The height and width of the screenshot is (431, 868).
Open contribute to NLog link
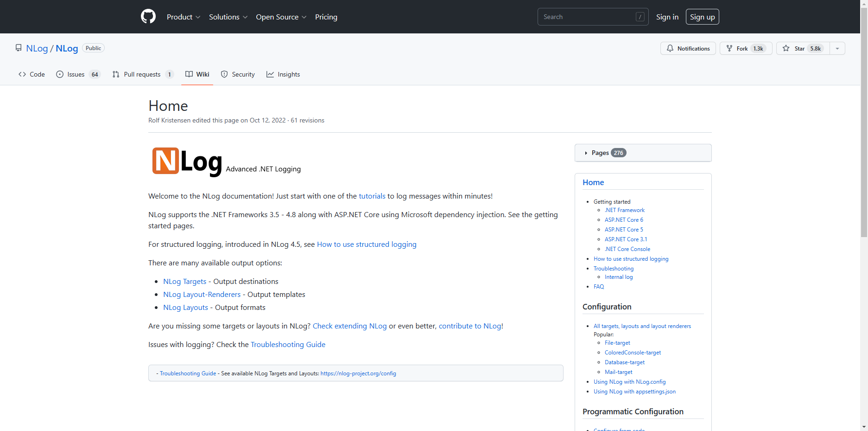tap(470, 326)
